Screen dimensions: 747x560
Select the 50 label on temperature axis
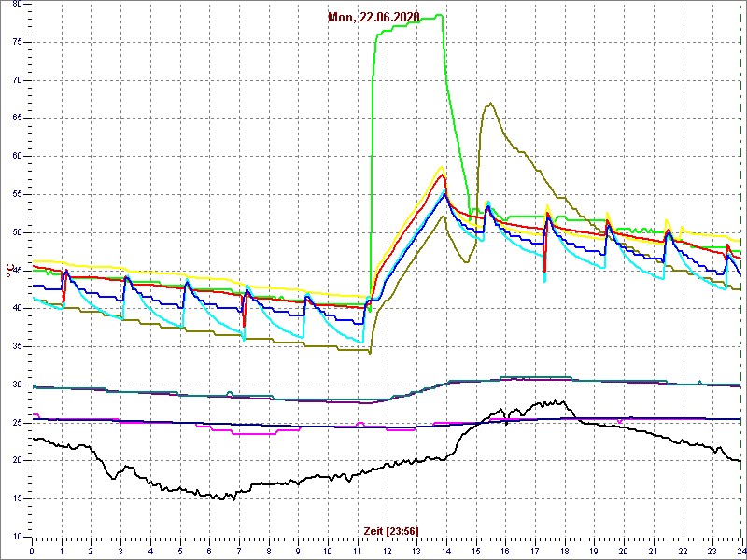[17, 232]
